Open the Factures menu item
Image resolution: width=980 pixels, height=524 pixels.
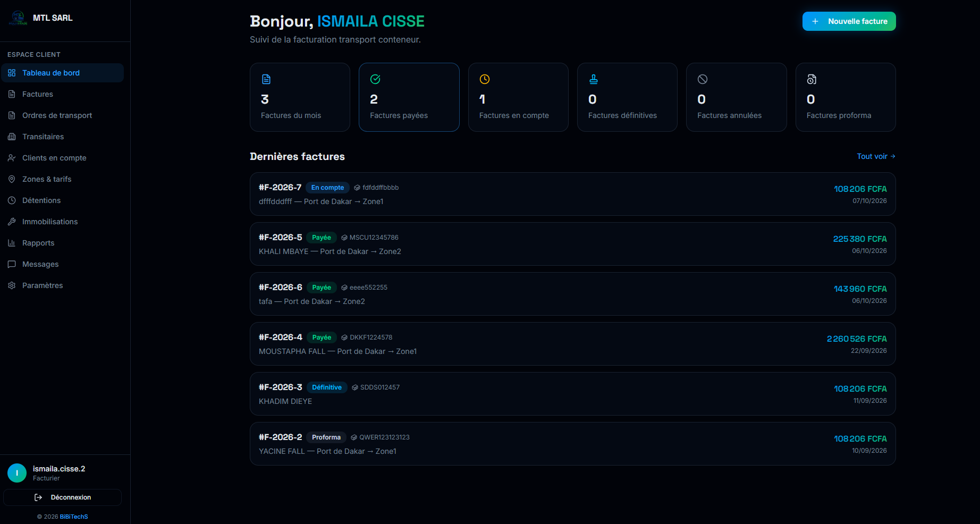point(63,94)
